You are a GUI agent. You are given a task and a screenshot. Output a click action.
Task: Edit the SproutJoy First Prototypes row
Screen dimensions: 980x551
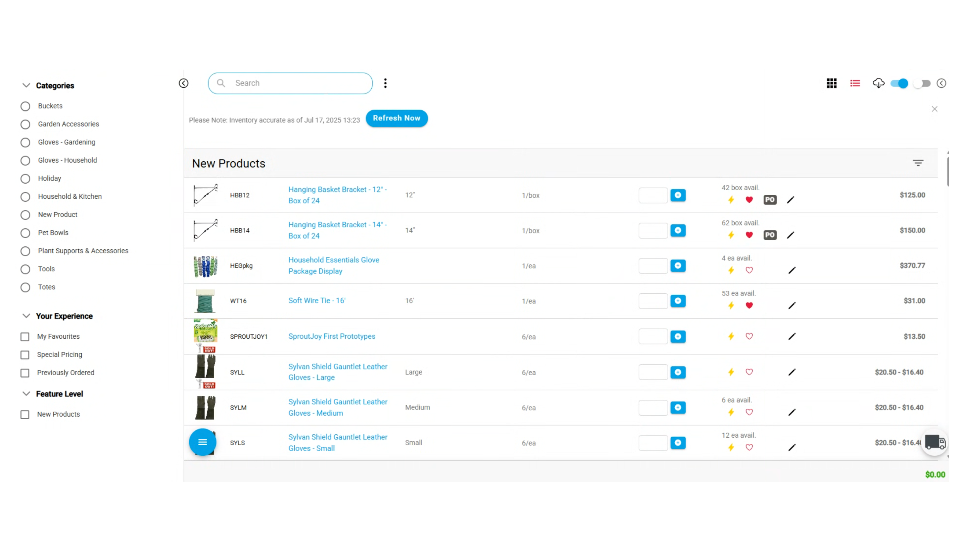pos(792,337)
